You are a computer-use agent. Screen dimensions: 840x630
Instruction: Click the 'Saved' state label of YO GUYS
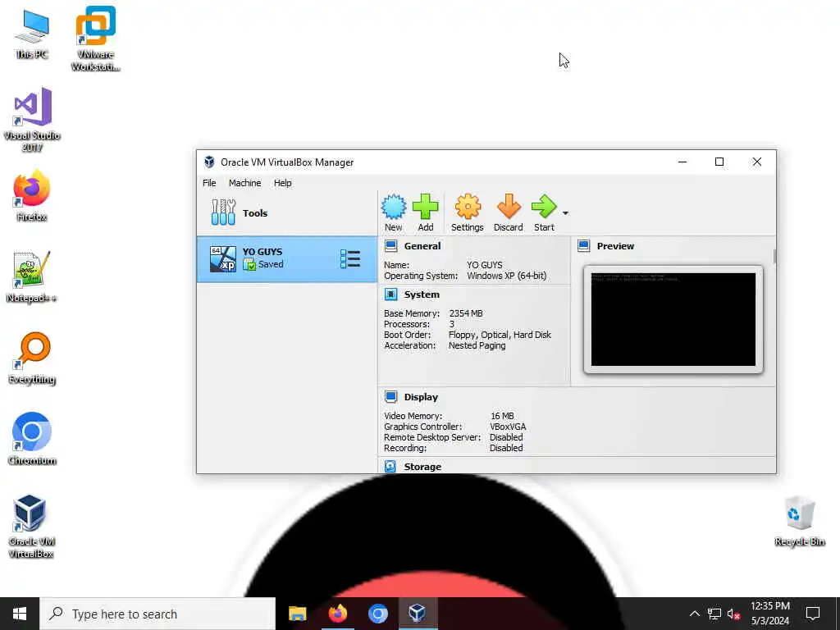tap(271, 264)
